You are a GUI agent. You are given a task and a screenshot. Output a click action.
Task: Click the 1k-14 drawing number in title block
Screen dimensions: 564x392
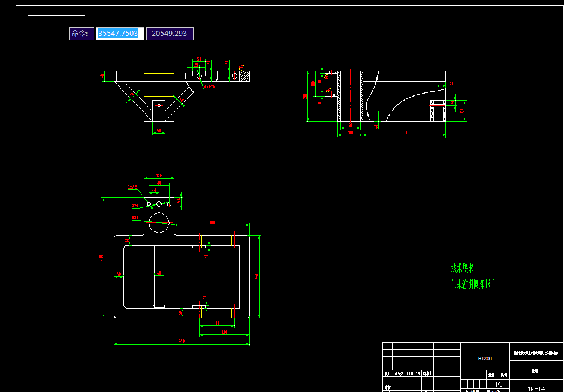pos(536,389)
